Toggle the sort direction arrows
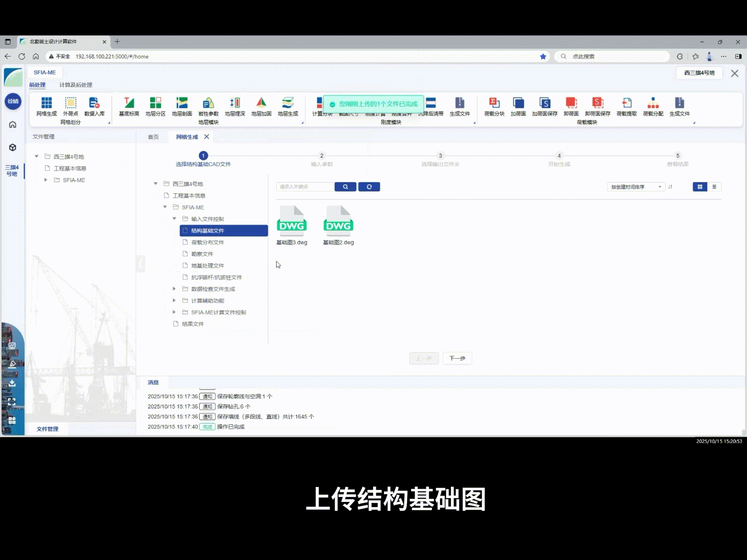The height and width of the screenshot is (560, 747). pyautogui.click(x=670, y=187)
